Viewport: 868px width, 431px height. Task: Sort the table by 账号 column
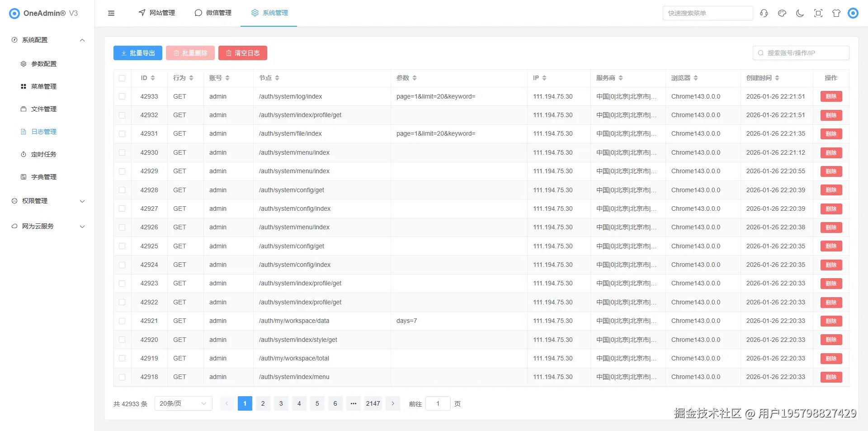(x=227, y=78)
